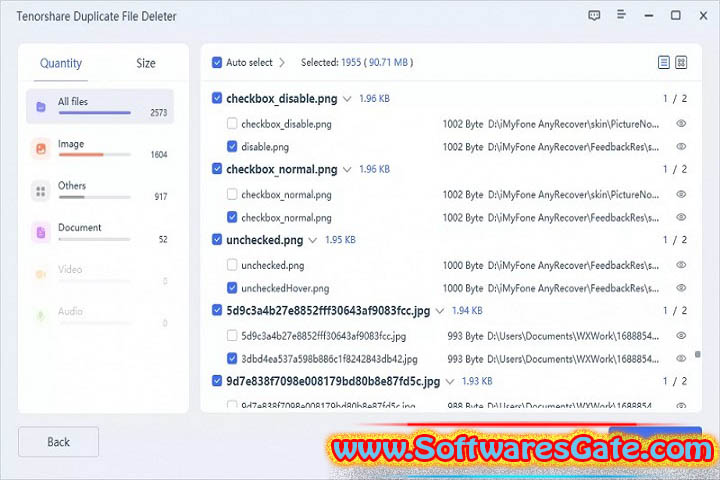
Task: Select All files category
Action: pos(100,107)
